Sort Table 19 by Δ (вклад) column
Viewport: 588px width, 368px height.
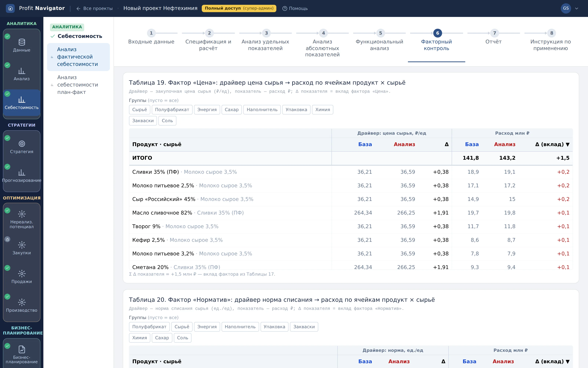[x=552, y=145]
